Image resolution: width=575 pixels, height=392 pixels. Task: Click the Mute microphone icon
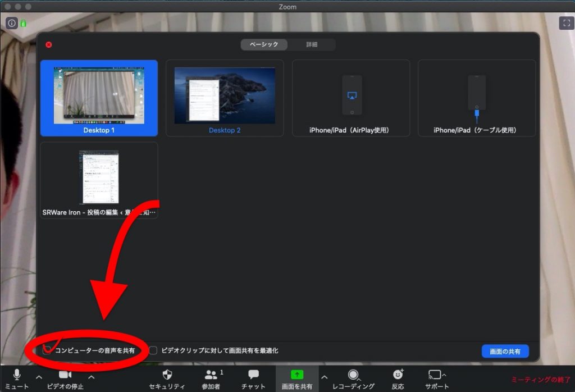tap(17, 375)
